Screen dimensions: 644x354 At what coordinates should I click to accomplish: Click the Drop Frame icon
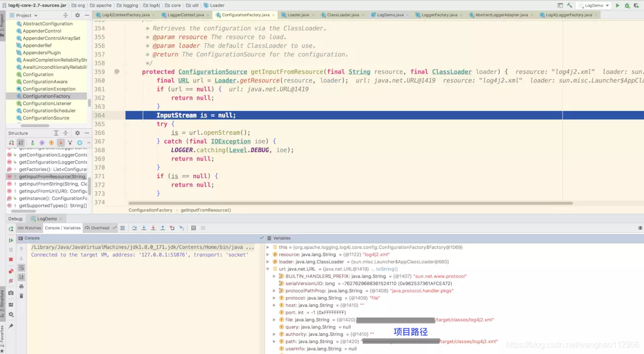coord(172,228)
